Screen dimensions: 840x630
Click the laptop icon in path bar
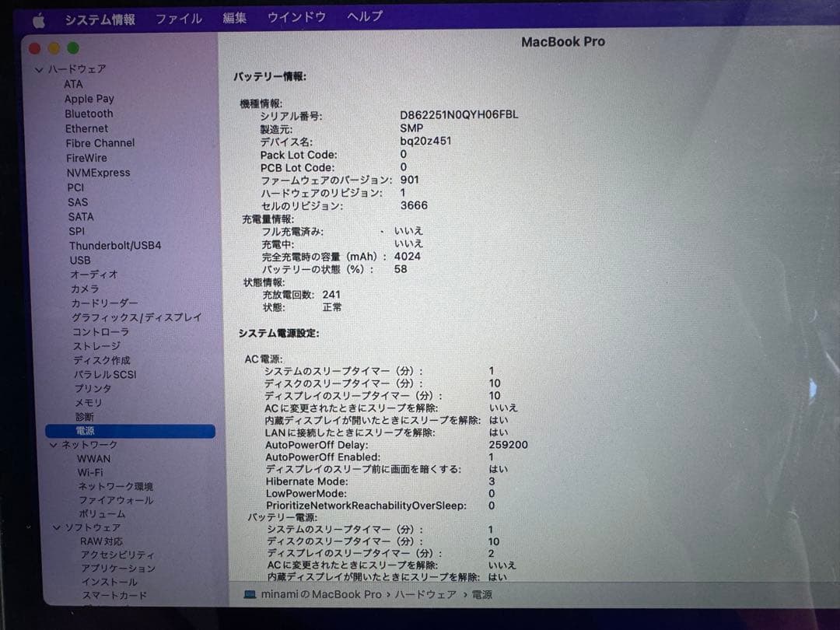point(249,595)
